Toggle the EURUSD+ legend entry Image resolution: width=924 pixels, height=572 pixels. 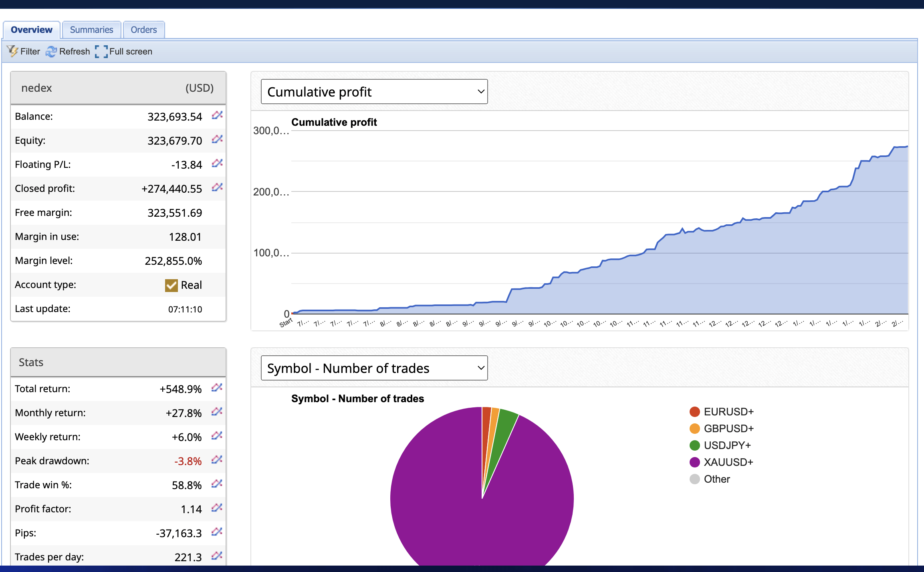728,412
